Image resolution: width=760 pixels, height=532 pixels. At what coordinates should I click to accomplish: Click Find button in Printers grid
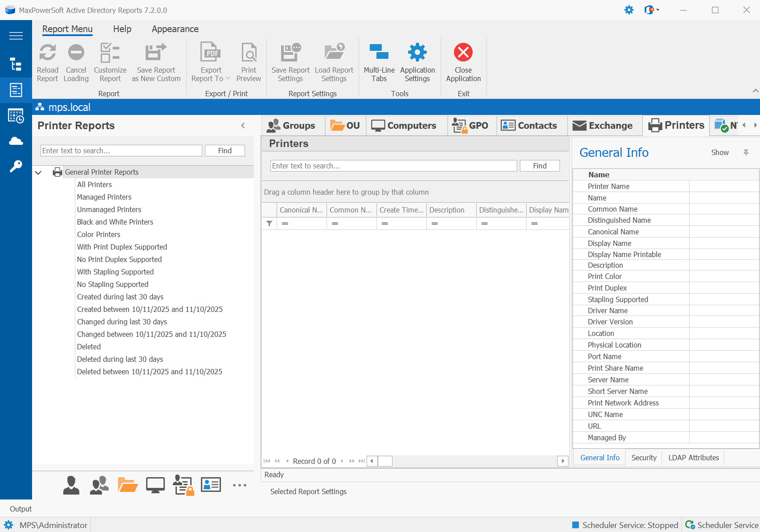coord(539,166)
